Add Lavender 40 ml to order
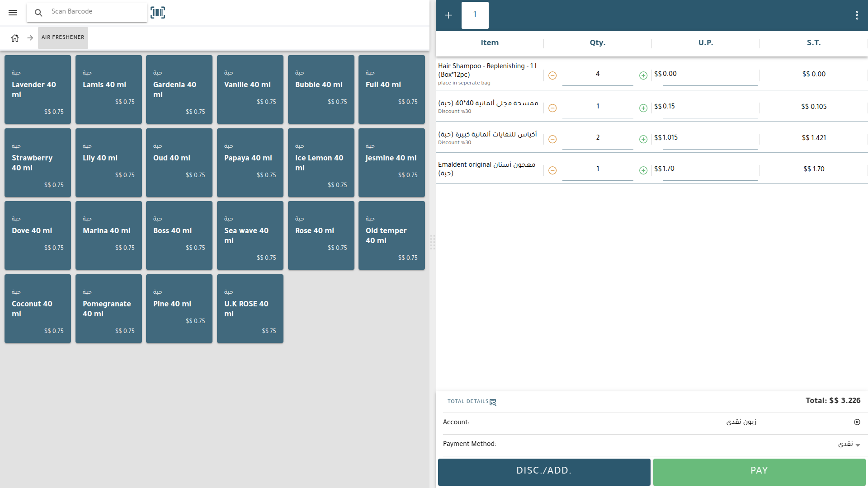Viewport: 868px width, 488px height. pos(38,89)
